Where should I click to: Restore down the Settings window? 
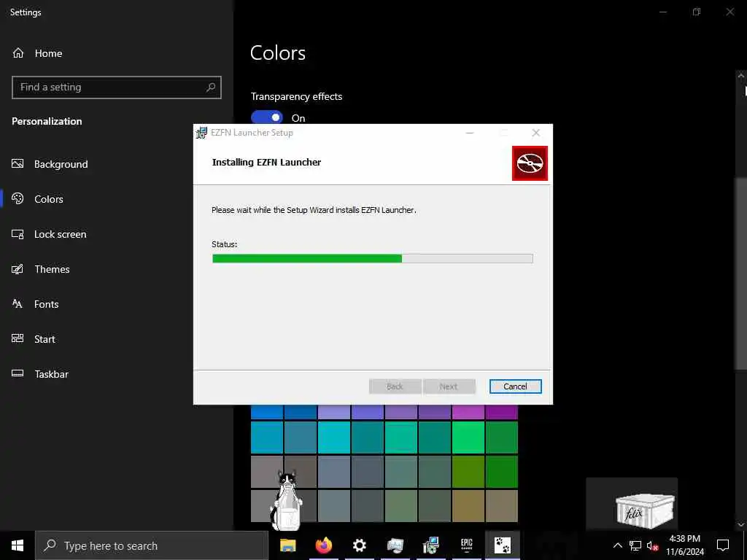tap(697, 12)
